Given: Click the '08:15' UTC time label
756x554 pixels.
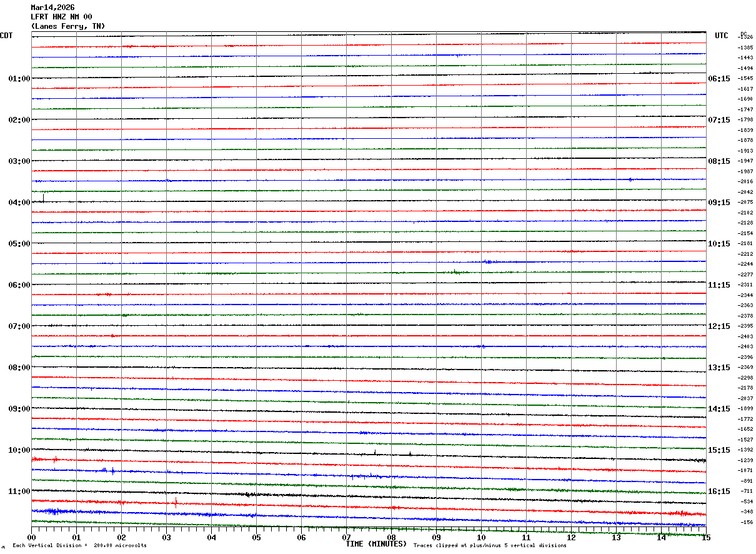Looking at the screenshot, I should click(719, 161).
